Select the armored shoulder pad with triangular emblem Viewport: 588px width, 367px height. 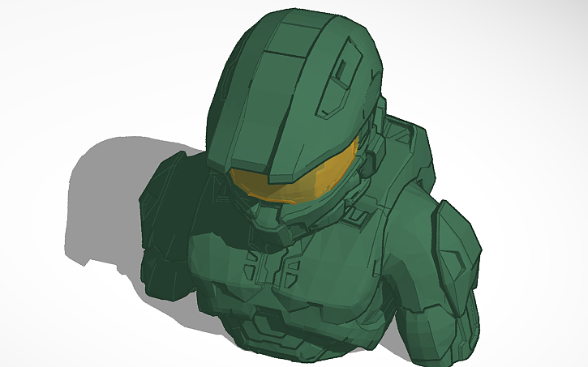point(457,258)
